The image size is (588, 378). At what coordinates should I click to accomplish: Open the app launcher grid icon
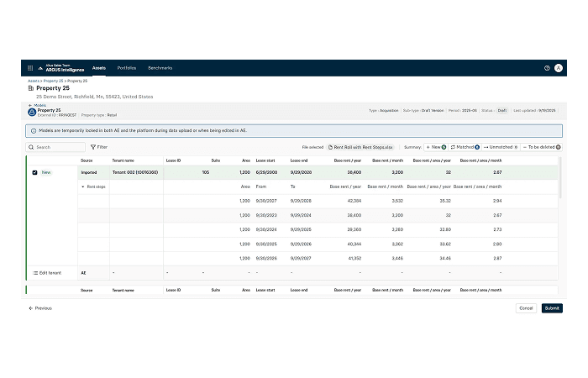click(30, 68)
